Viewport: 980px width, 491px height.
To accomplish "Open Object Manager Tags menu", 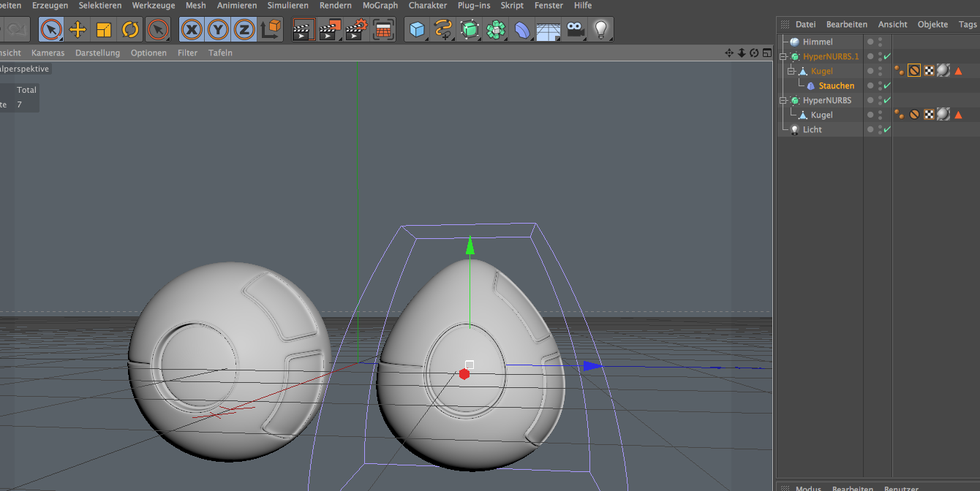I will [x=968, y=24].
